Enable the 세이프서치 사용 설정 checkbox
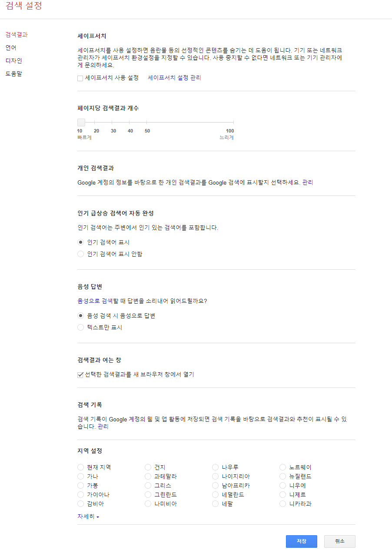The width and height of the screenshot is (392, 553). tap(80, 78)
